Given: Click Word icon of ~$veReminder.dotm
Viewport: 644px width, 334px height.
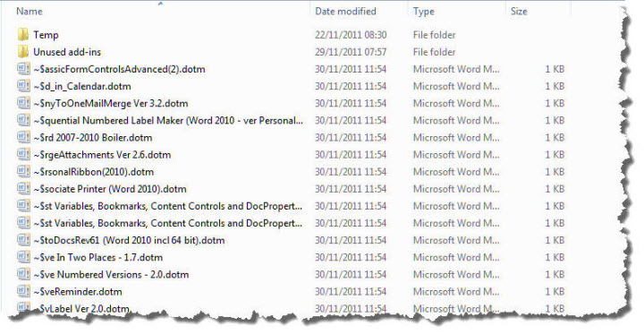Looking at the screenshot, I should 23,292.
